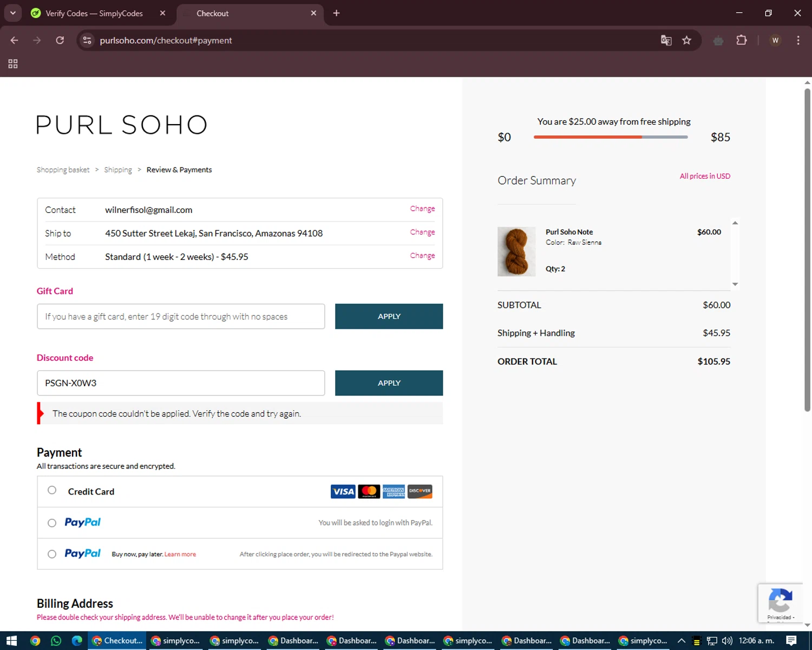Open Chrome from the taskbar pinned icon
The width and height of the screenshot is (812, 650).
(x=35, y=641)
